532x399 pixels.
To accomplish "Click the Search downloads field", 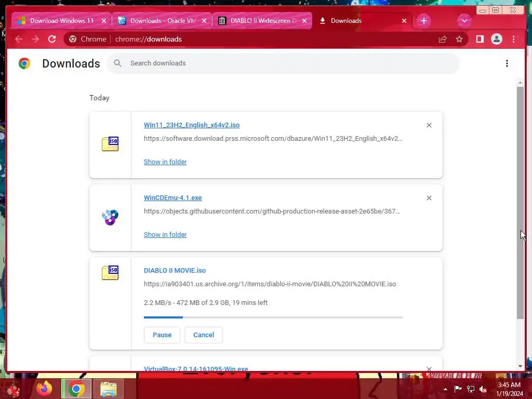I will coord(283,63).
